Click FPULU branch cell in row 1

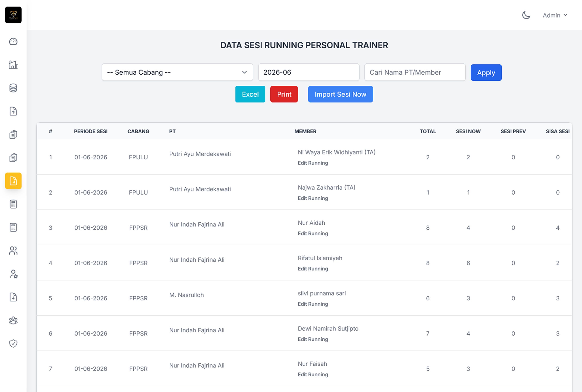click(x=138, y=157)
